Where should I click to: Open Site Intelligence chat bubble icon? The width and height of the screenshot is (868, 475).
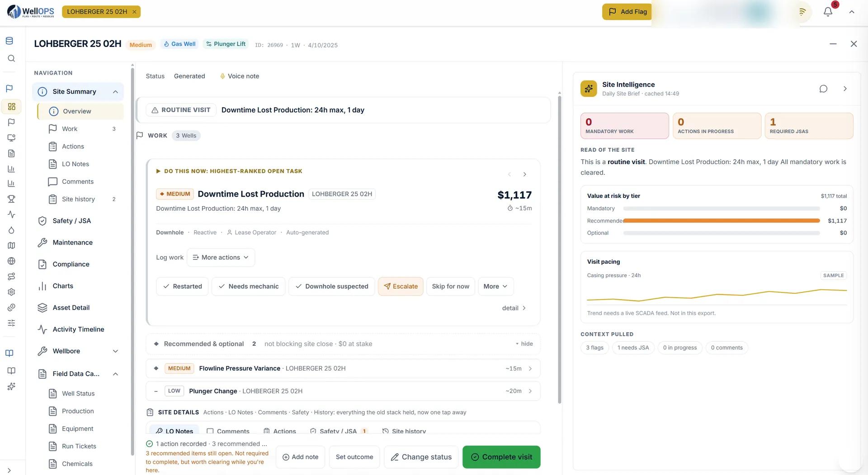pos(823,89)
